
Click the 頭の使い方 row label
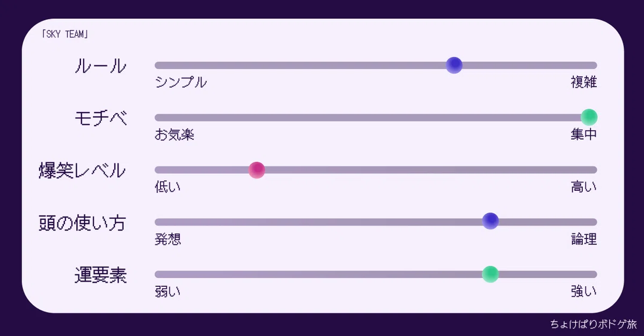click(83, 222)
